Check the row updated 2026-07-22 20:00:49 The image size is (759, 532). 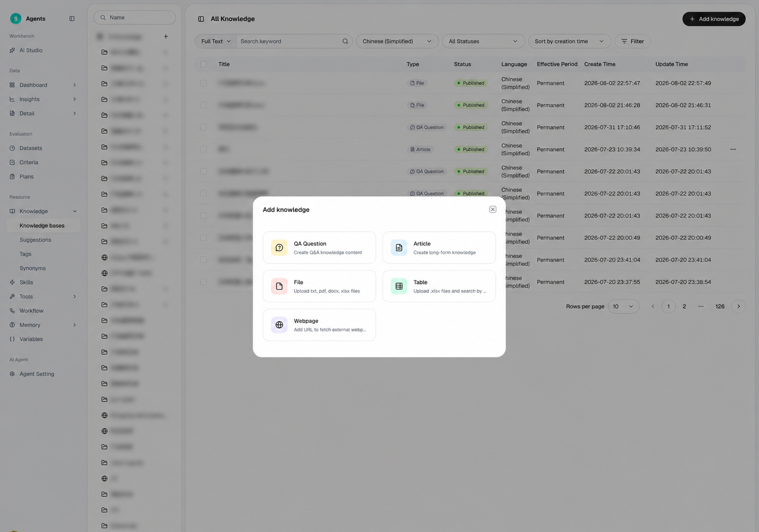click(203, 238)
